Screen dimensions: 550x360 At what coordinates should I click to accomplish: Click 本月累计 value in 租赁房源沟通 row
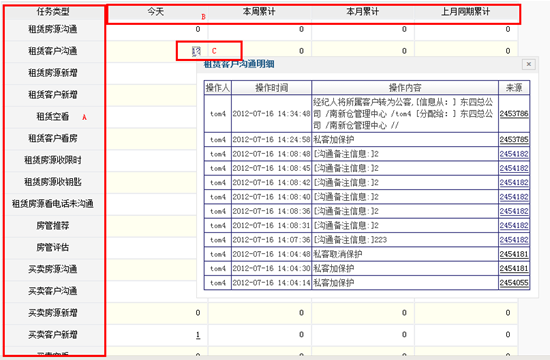click(x=404, y=29)
